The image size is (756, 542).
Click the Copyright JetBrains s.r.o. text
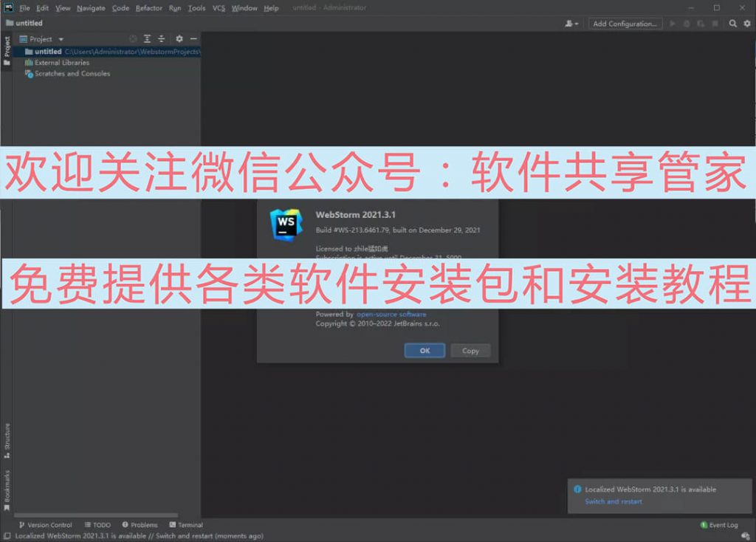pyautogui.click(x=377, y=323)
